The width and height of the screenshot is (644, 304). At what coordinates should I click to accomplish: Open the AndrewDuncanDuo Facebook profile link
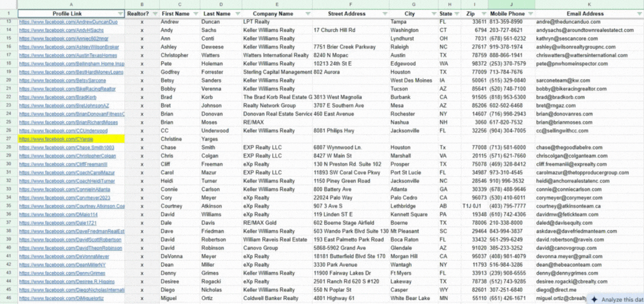coord(68,22)
